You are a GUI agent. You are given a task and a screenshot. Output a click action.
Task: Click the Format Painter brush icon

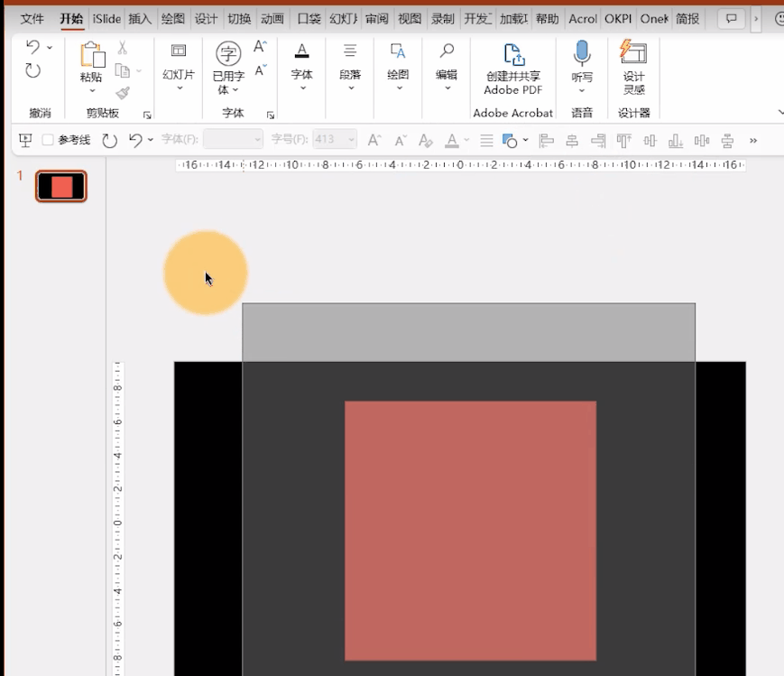click(x=123, y=93)
